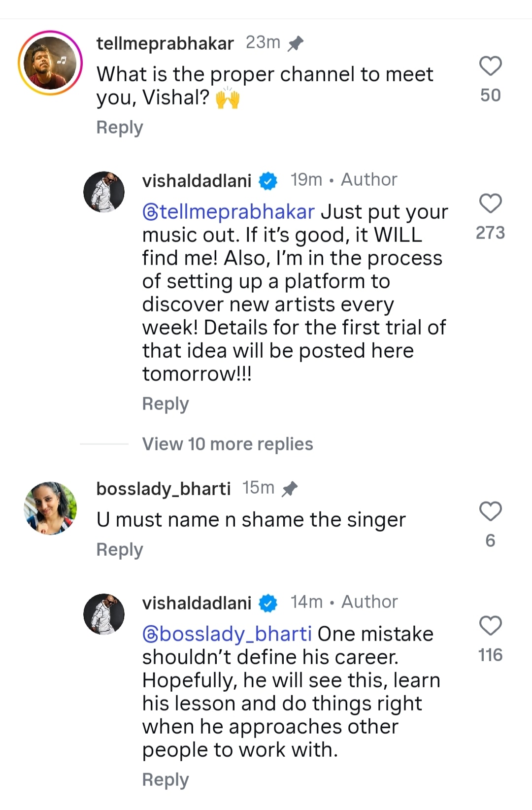Tap the pin icon beside tellmeprabhakar's timestamp
The image size is (532, 810).
tap(296, 43)
